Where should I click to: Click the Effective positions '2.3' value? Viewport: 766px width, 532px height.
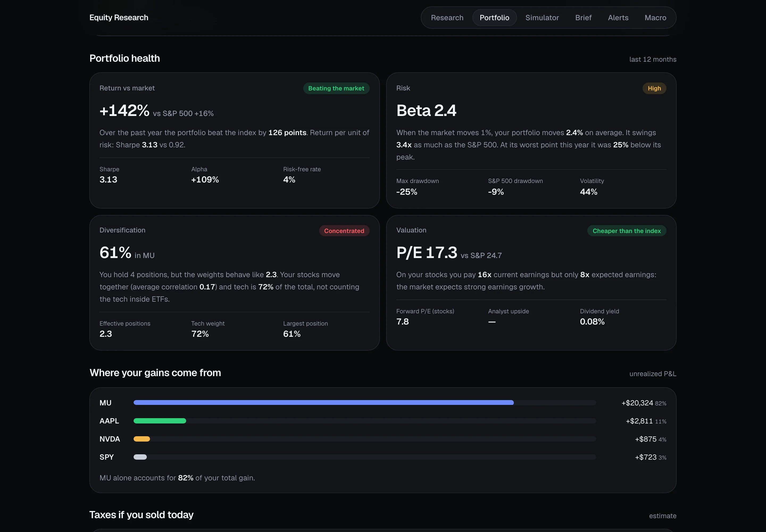(x=106, y=334)
